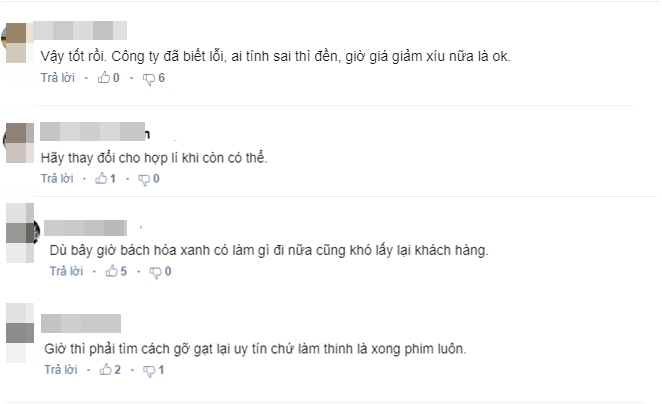Image resolution: width=662 pixels, height=404 pixels.
Task: Open the blurred username of the first commenter
Action: tap(80, 30)
